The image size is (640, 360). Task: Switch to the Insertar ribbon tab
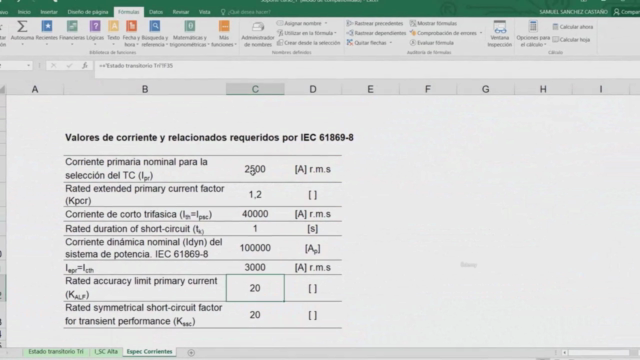point(49,12)
